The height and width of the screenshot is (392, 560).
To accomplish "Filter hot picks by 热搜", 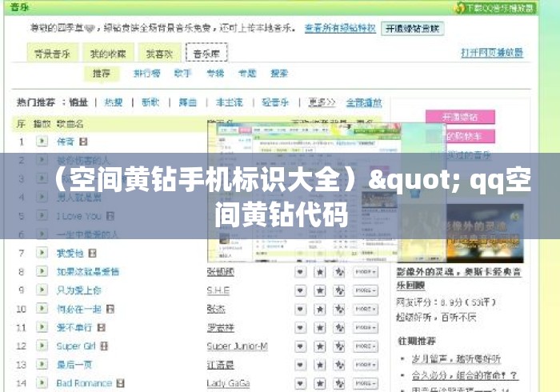I will point(114,102).
